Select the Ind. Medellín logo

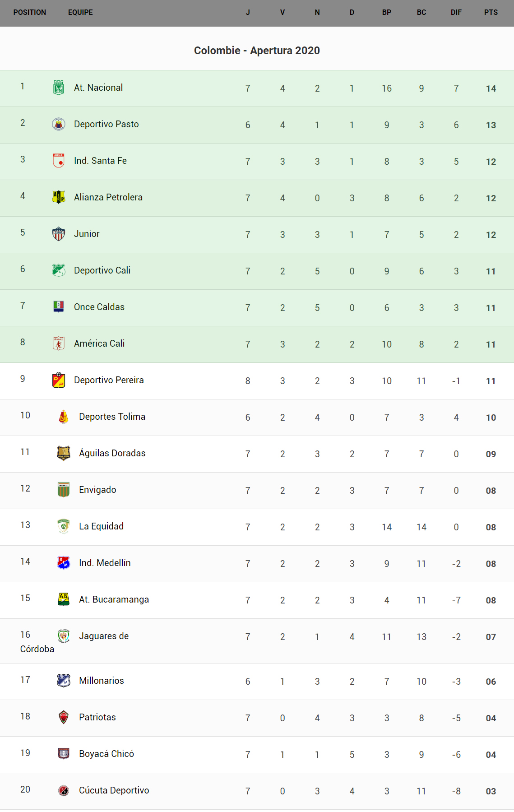(64, 563)
